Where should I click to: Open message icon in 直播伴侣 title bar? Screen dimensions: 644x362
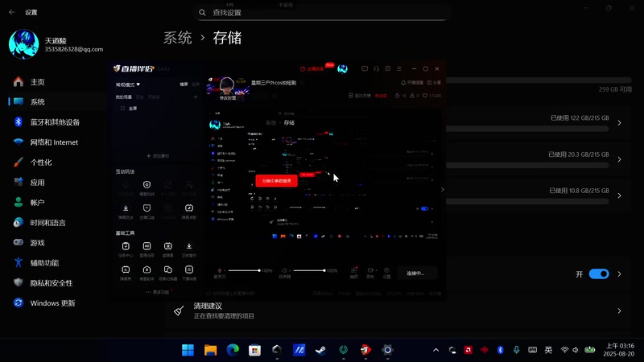pos(365,68)
